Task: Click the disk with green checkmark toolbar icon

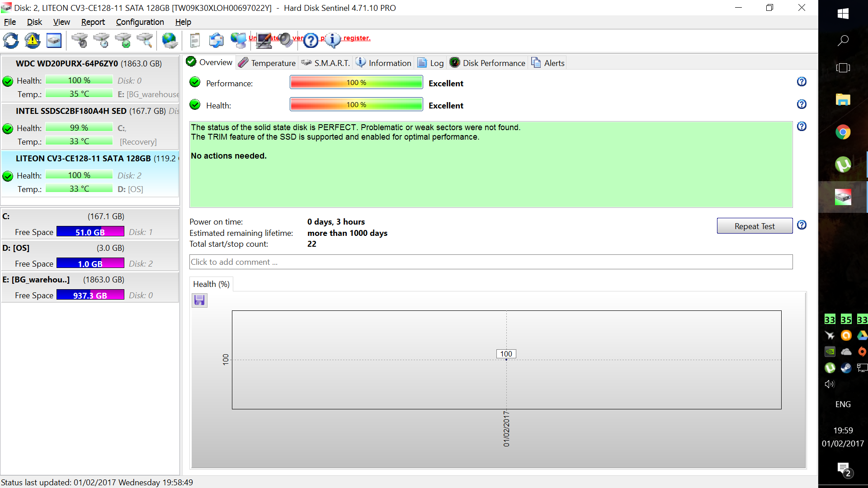Action: [x=123, y=41]
